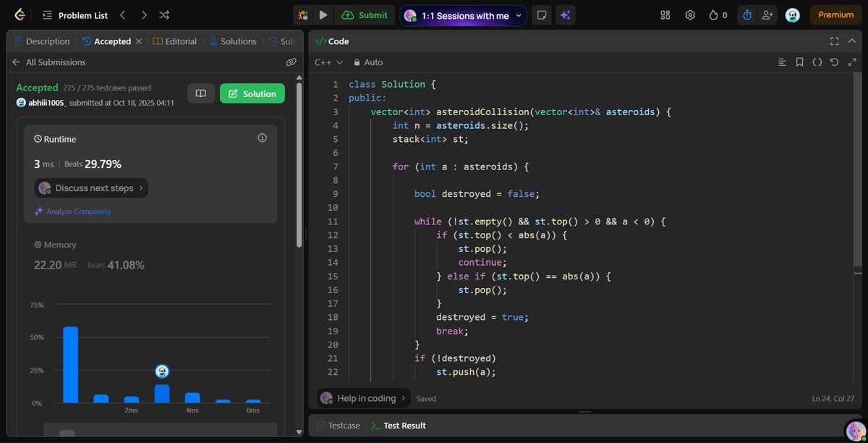Switch to the Testcase tab
Screen dimensions: 868x443
(x=338, y=426)
